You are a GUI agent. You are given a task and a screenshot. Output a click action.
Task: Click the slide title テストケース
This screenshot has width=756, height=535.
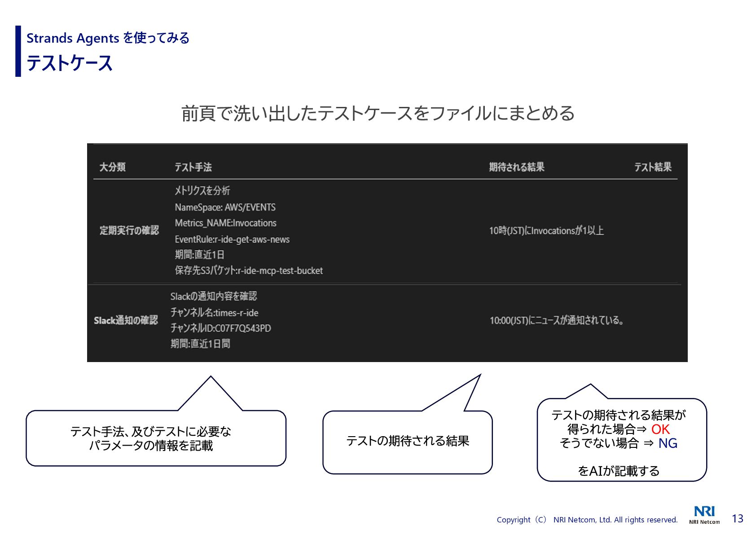69,63
